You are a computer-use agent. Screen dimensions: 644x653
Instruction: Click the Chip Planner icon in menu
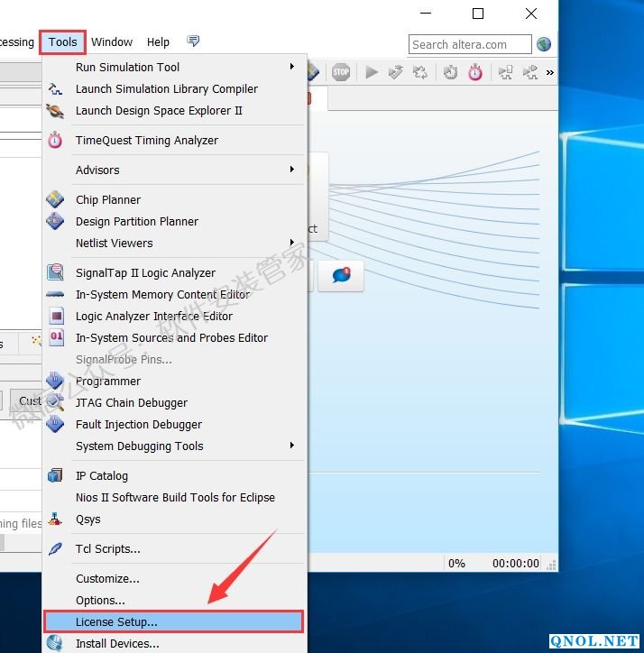[x=56, y=200]
